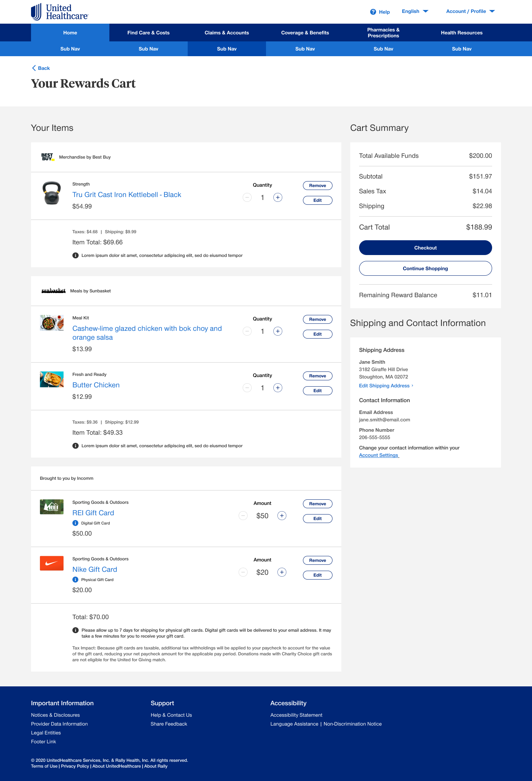Increase Butter Chicken quantity
The width and height of the screenshot is (532, 781).
(x=278, y=388)
